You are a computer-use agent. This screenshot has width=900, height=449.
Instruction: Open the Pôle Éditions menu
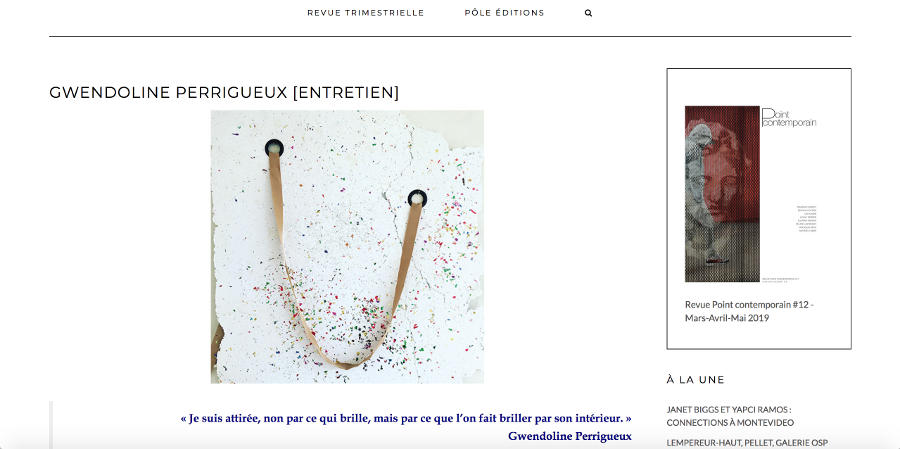(505, 13)
